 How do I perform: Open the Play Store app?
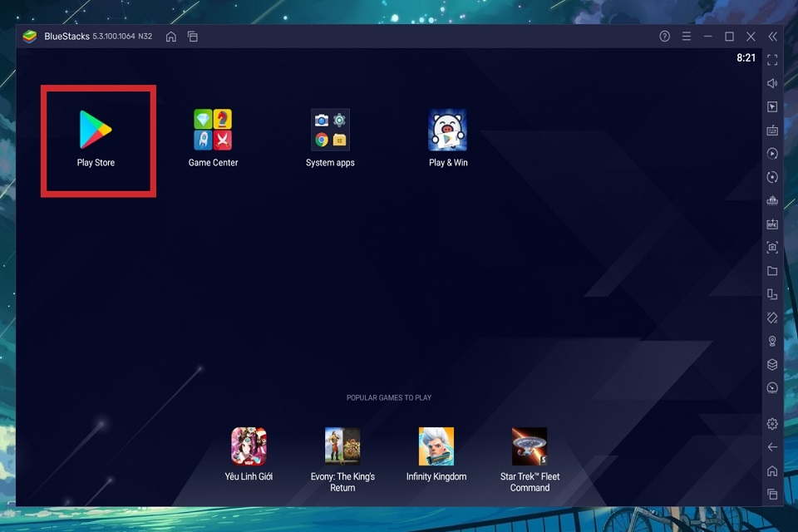(x=96, y=131)
